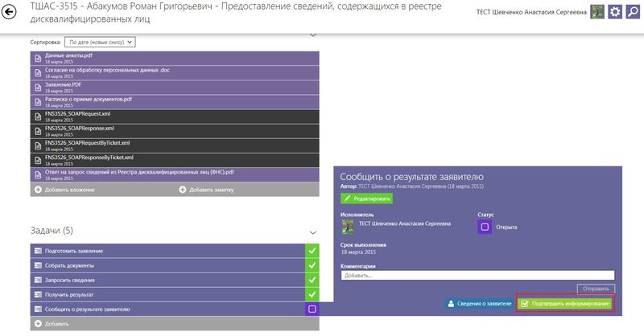Toggle the Открыта status checkbox
The image size is (644, 336).
click(485, 227)
